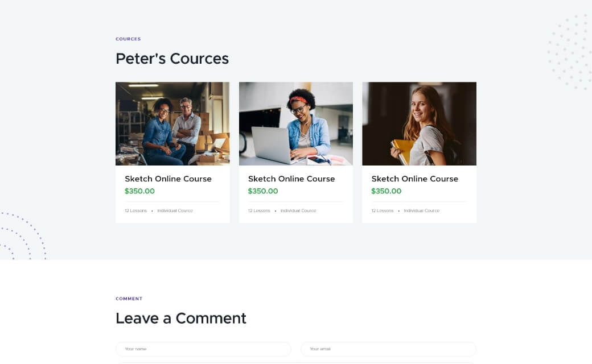Image resolution: width=592 pixels, height=364 pixels.
Task: Click Individual Cource label on first card
Action: [x=175, y=211]
